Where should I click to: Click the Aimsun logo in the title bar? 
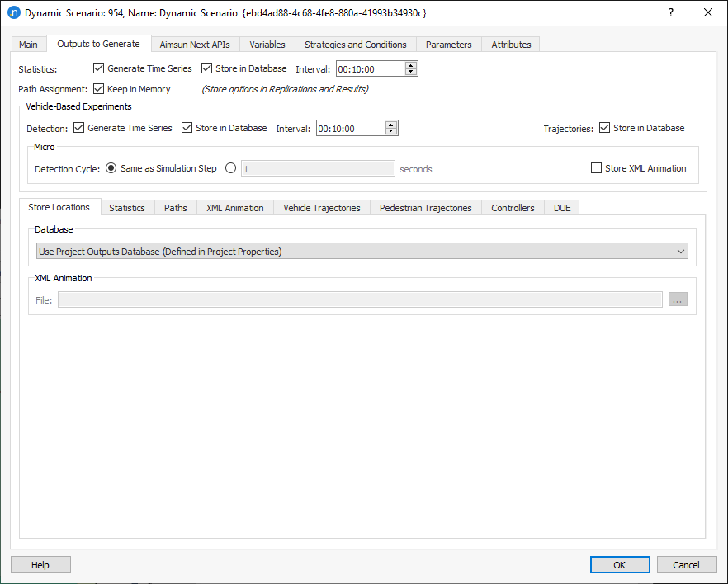[12, 12]
